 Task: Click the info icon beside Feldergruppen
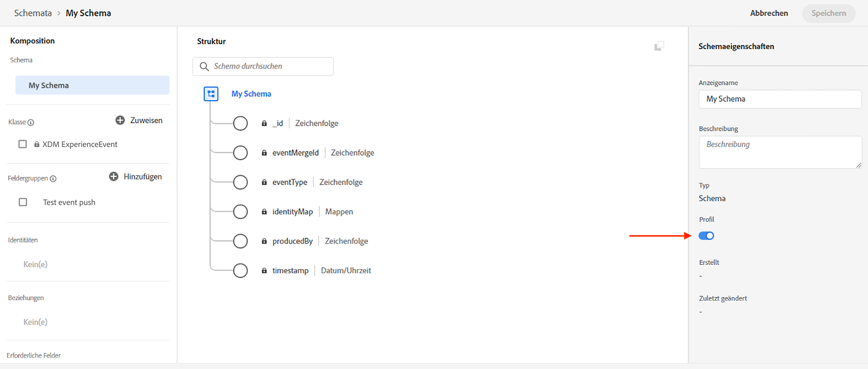(53, 179)
